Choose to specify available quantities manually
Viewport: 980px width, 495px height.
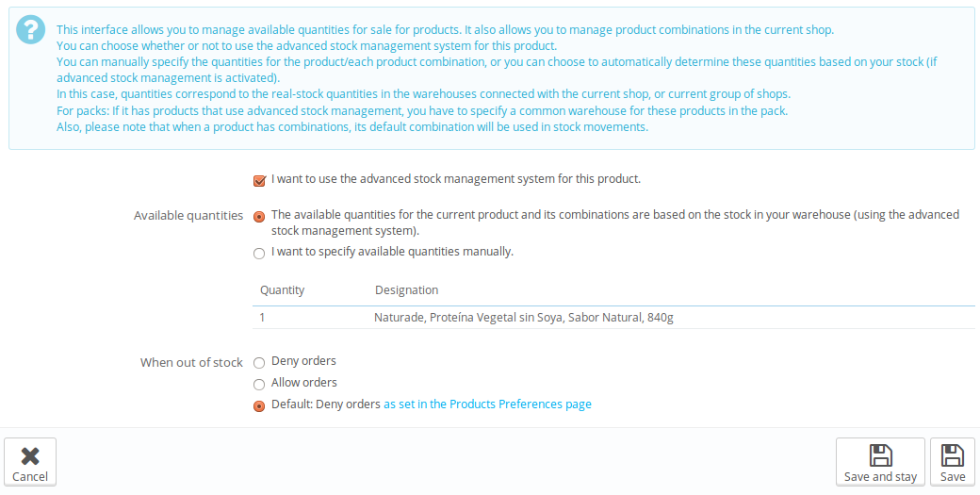[x=259, y=254]
